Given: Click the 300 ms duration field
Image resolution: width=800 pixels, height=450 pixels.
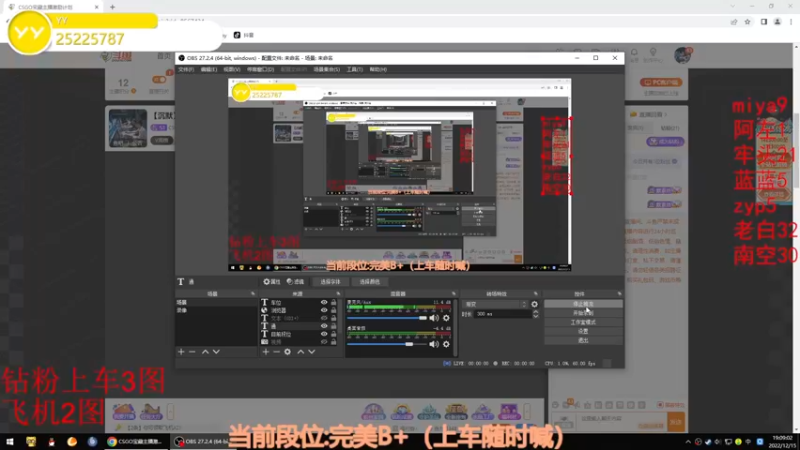Looking at the screenshot, I should [503, 314].
